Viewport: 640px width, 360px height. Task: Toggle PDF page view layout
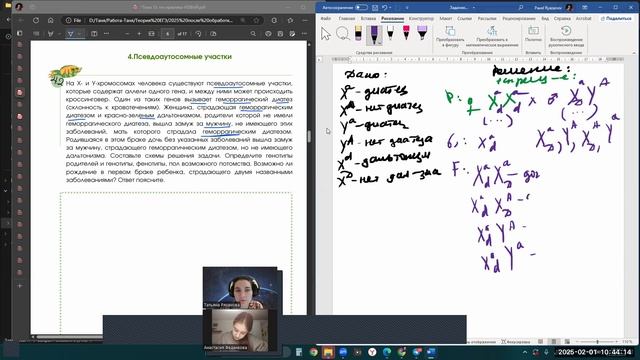point(94,33)
